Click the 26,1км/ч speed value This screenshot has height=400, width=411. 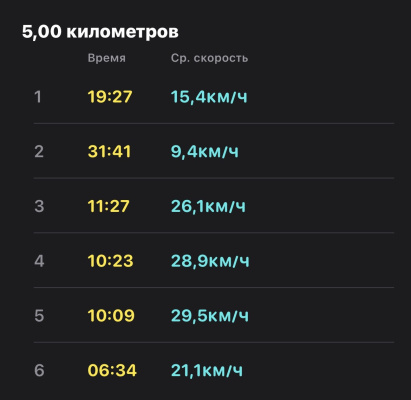tap(208, 206)
